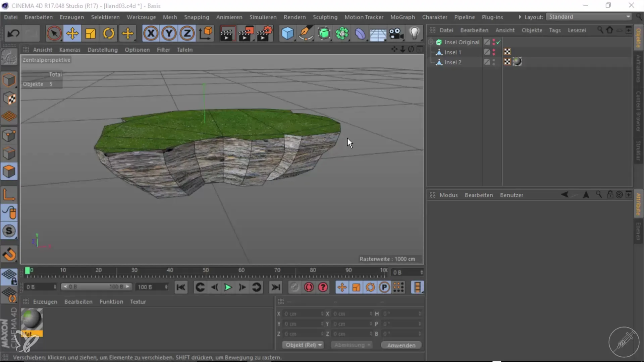Click the Anwenden button

[401, 345]
